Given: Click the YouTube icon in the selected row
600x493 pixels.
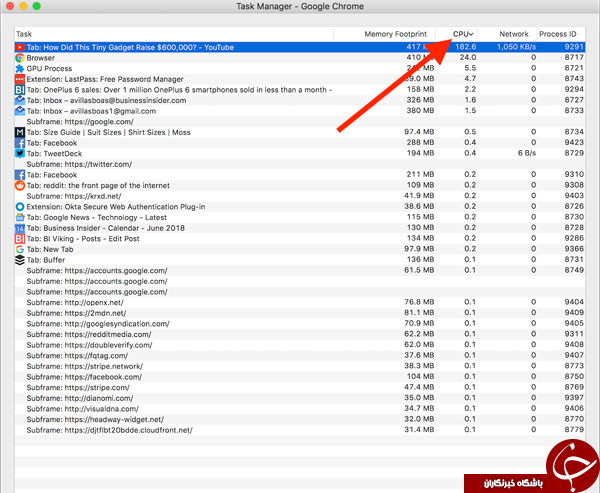Looking at the screenshot, I should tap(20, 47).
